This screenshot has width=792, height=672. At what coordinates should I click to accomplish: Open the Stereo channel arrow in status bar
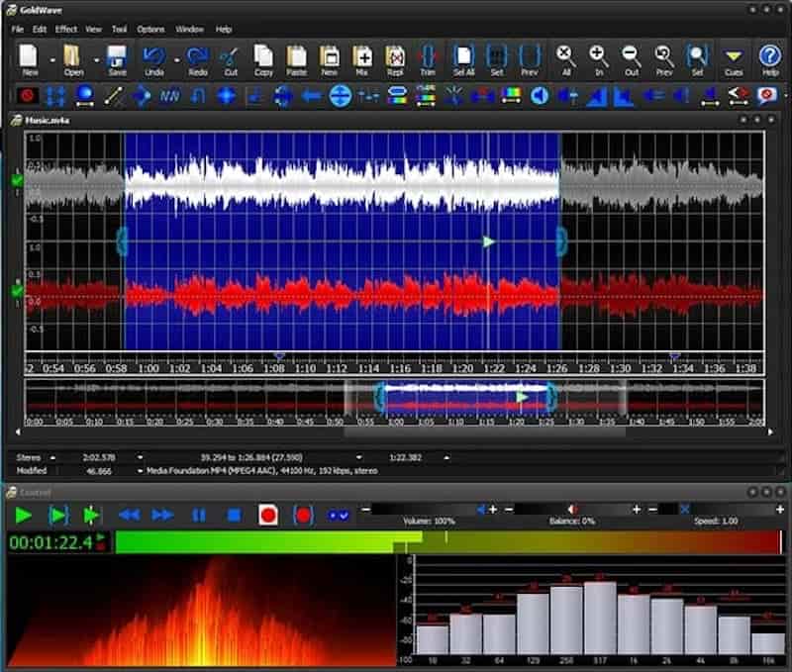tap(52, 458)
